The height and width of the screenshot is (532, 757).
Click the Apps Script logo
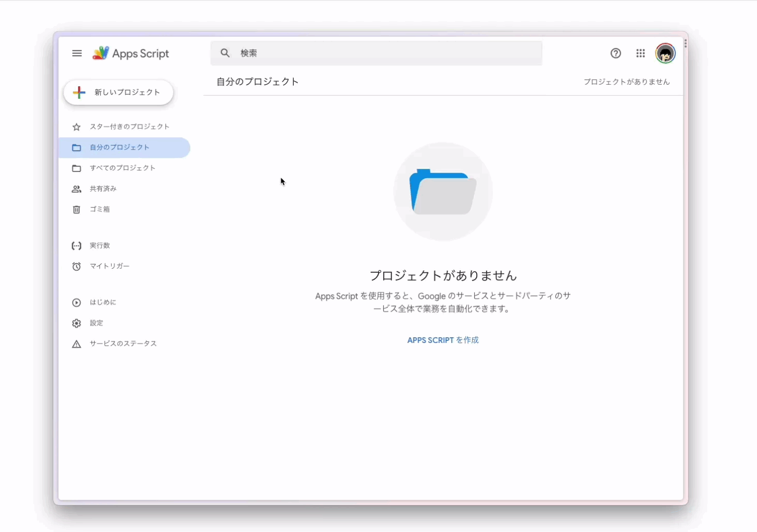pyautogui.click(x=130, y=53)
